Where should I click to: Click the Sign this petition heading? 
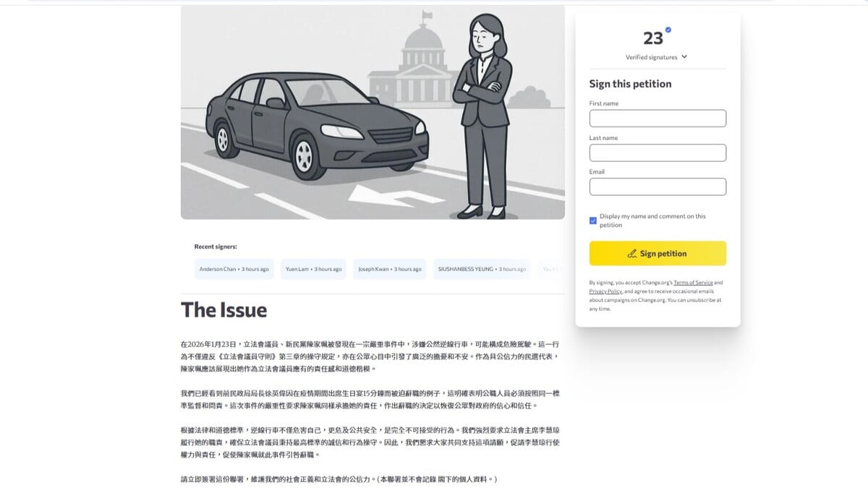click(630, 84)
